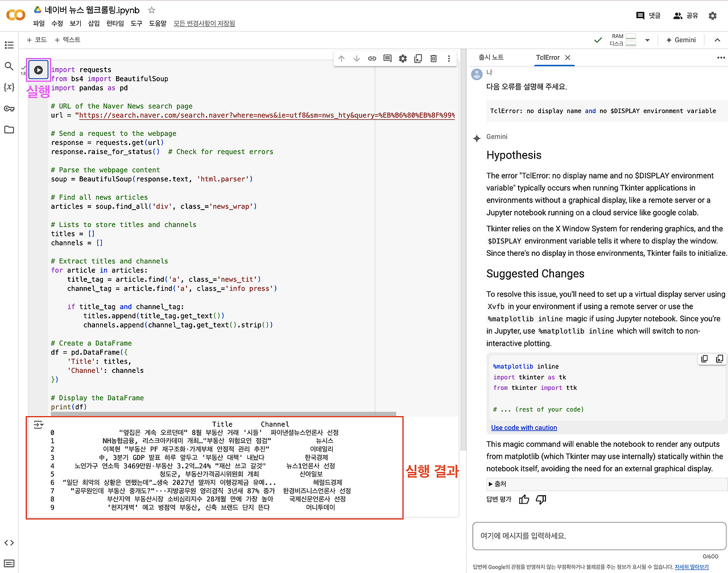Open the files folder panel

pos(9,130)
